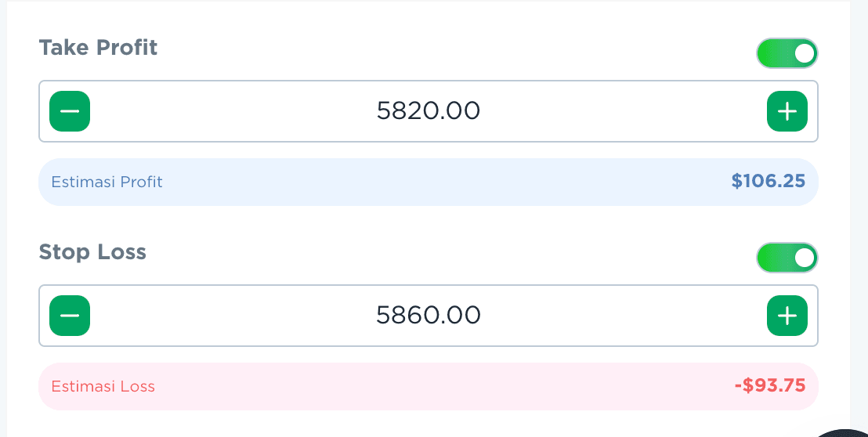Click the Take Profit heading

pos(98,48)
